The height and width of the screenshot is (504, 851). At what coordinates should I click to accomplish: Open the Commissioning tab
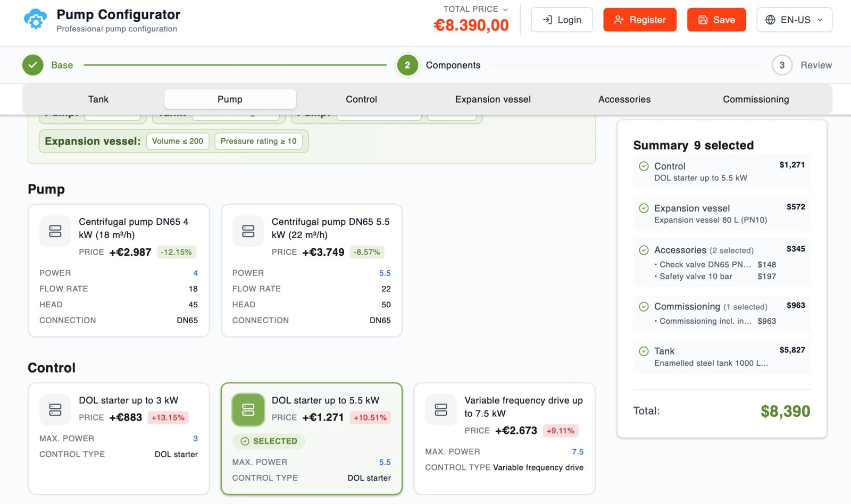(x=756, y=99)
